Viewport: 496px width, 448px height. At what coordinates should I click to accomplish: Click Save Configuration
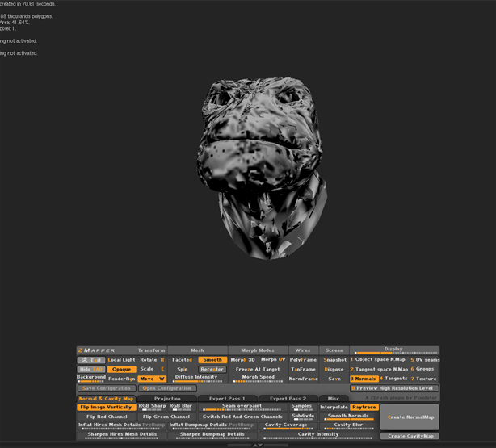point(107,388)
